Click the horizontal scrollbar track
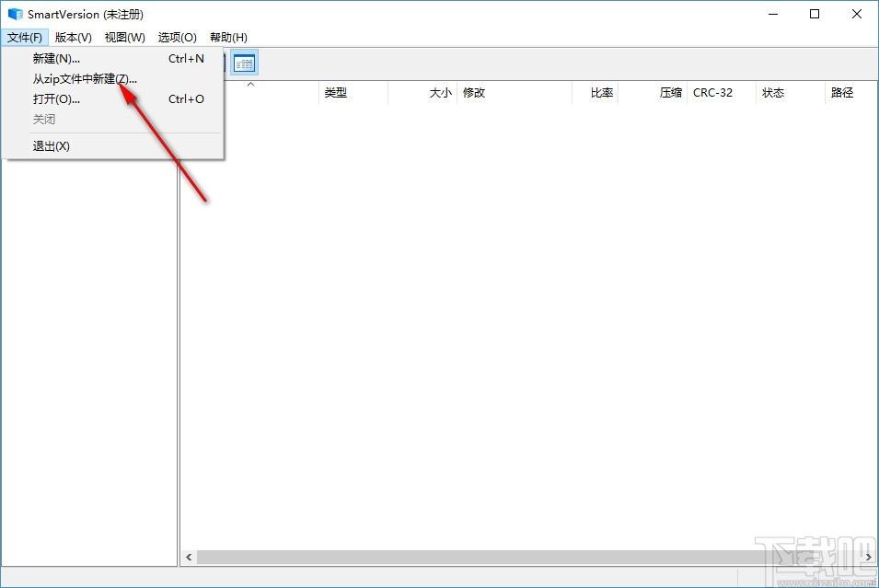The height and width of the screenshot is (588, 879). tap(528, 557)
